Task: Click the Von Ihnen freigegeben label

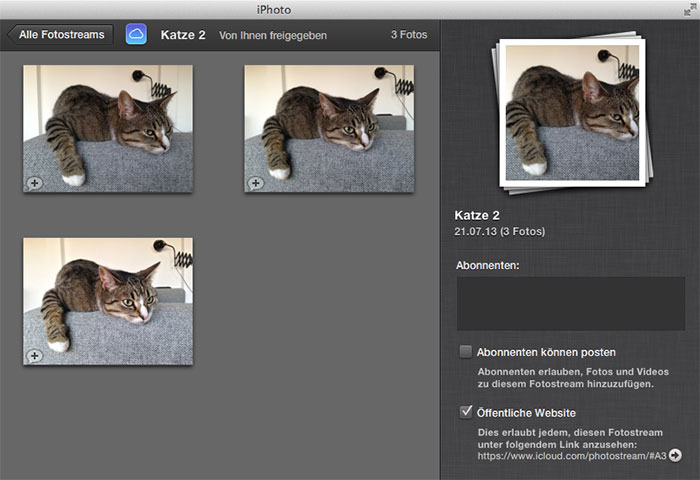Action: tap(273, 35)
